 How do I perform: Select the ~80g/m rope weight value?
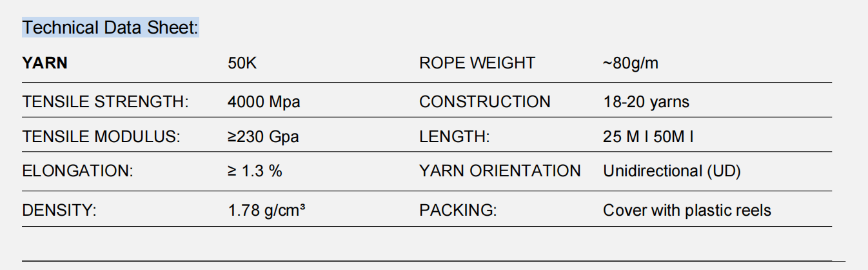pos(631,63)
